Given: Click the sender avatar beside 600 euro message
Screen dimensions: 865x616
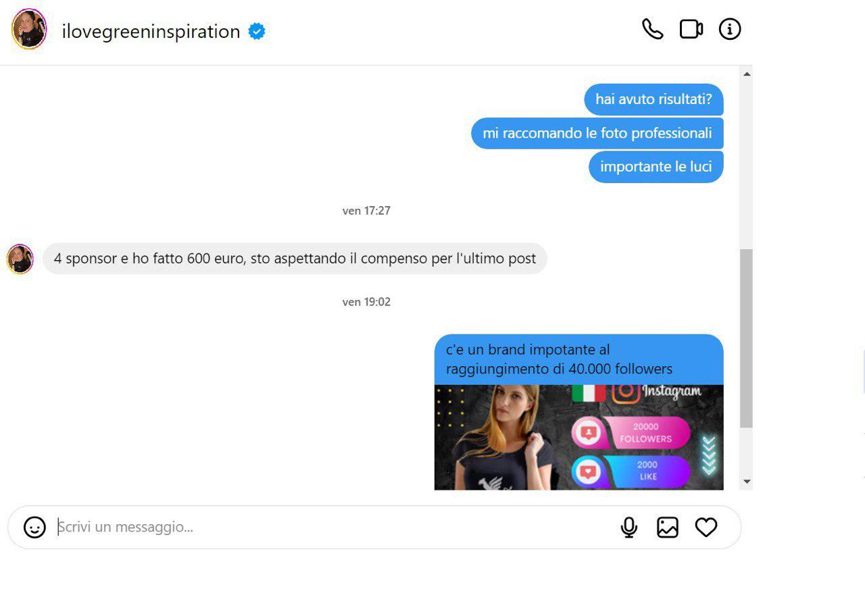Looking at the screenshot, I should (x=20, y=259).
